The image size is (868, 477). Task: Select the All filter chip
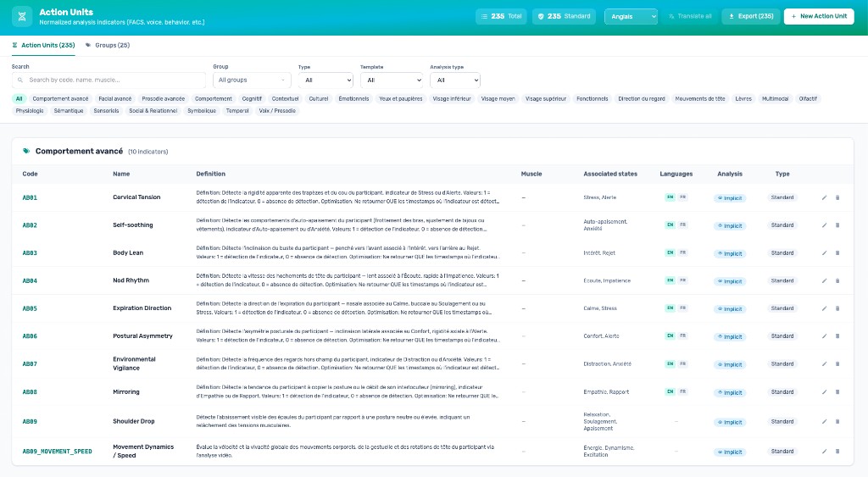tap(19, 99)
